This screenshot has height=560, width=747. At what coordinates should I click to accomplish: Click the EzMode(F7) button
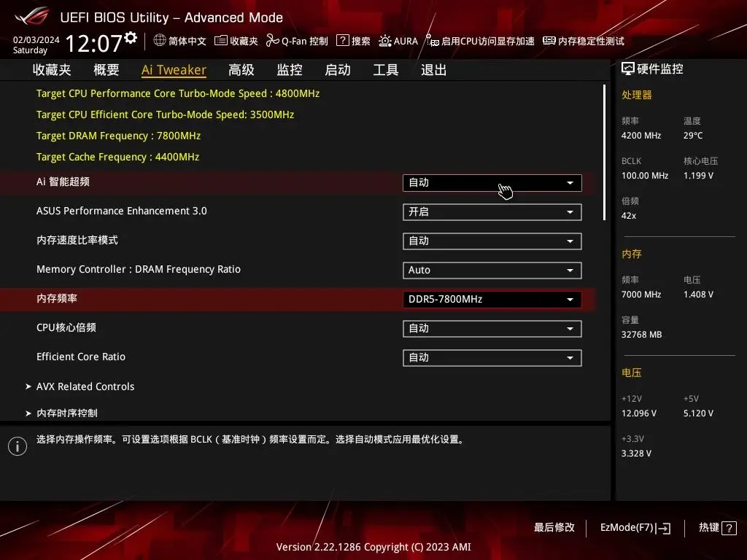coord(635,528)
